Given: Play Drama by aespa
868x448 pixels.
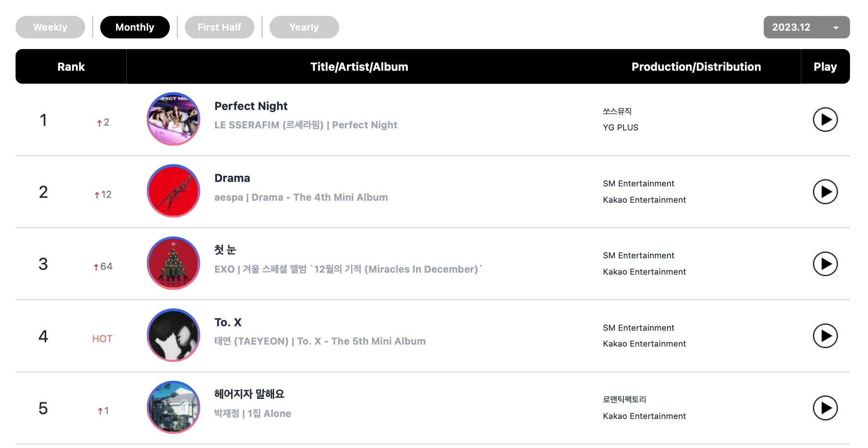Looking at the screenshot, I should pos(825,192).
